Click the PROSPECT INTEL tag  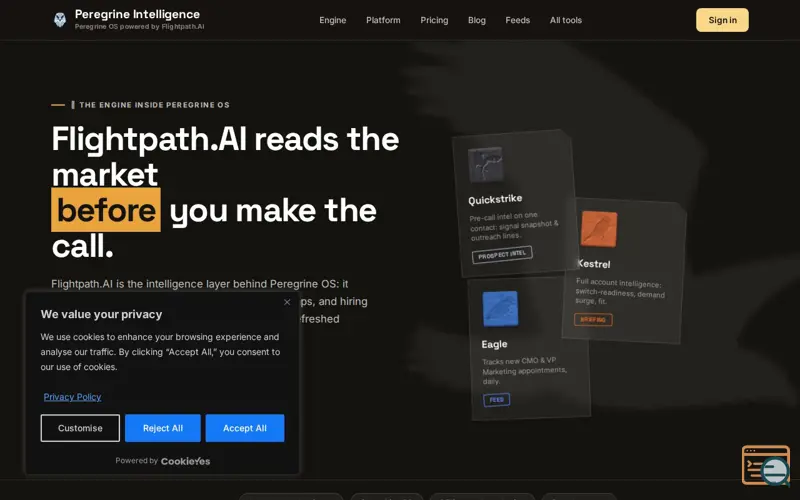coord(502,254)
